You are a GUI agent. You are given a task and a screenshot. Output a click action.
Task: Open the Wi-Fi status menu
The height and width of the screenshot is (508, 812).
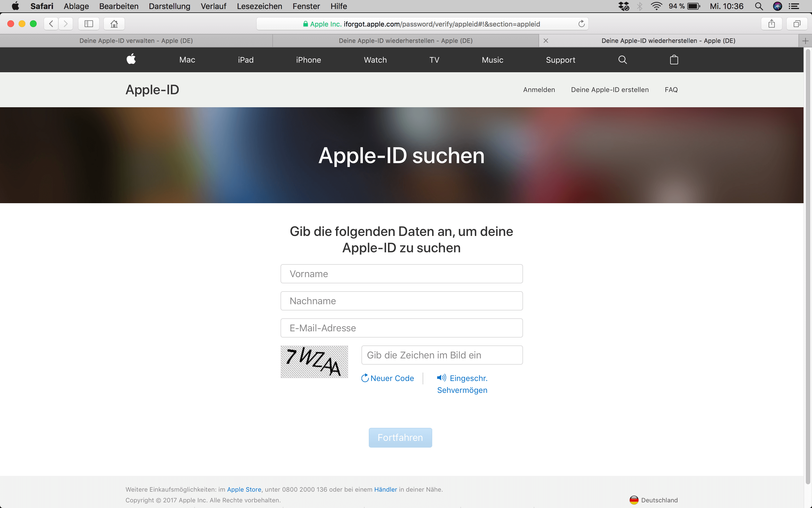pos(656,6)
